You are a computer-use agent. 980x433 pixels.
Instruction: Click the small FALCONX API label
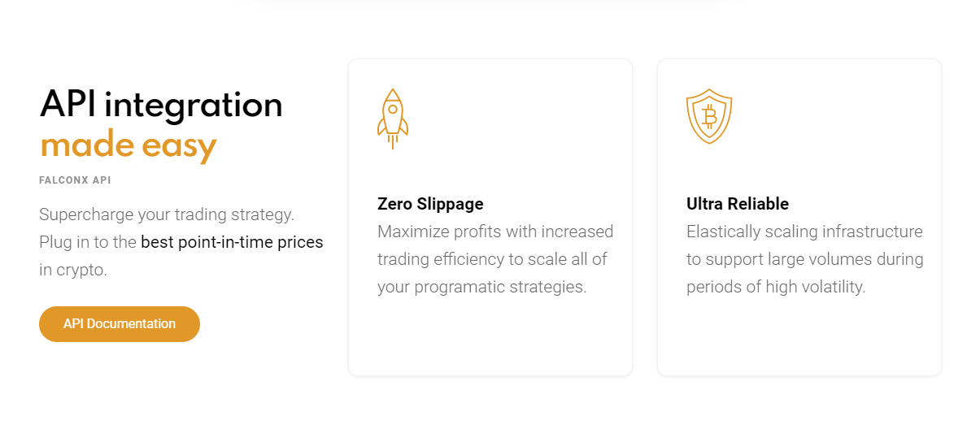(75, 180)
